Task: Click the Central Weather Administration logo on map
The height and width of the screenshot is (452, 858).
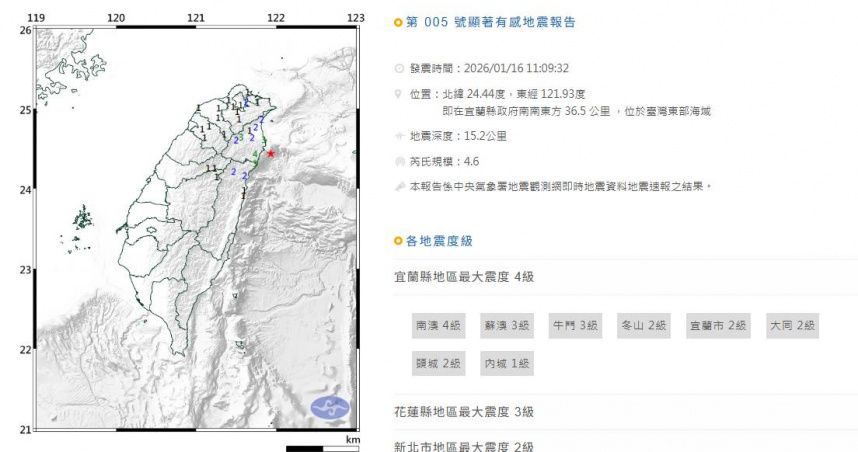Action: [x=330, y=407]
